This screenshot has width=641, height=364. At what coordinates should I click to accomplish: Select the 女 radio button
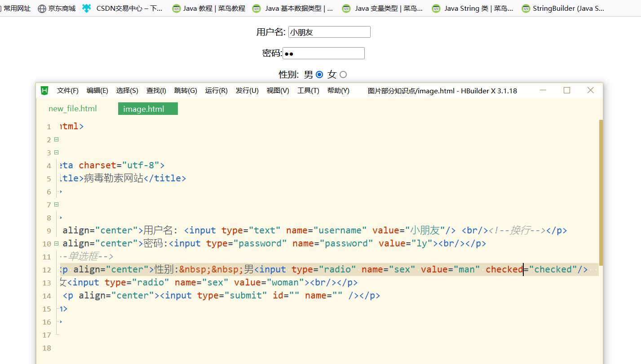(343, 75)
